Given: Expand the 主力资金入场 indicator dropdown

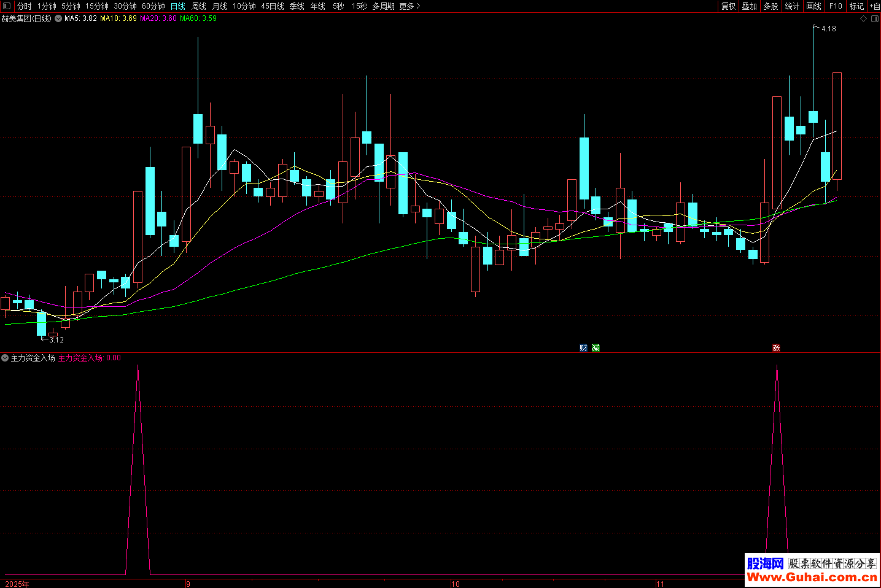Looking at the screenshot, I should (x=5, y=358).
